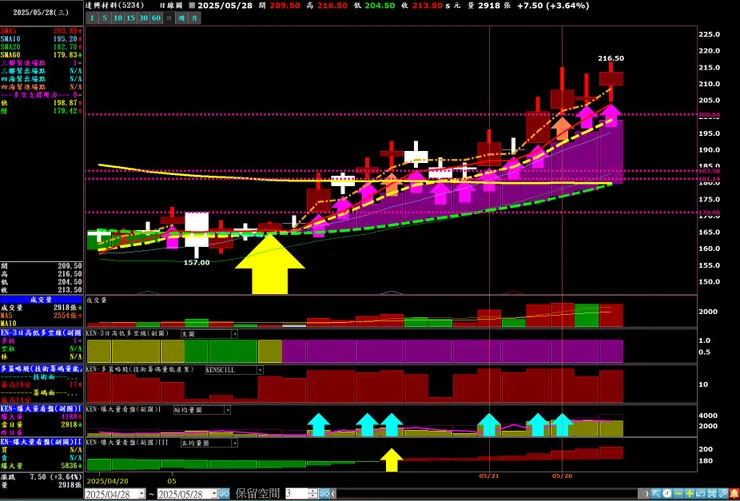Screen dimensions: 740x501
Task: Switch chart to 15-minute timeframe
Action: tap(131, 18)
